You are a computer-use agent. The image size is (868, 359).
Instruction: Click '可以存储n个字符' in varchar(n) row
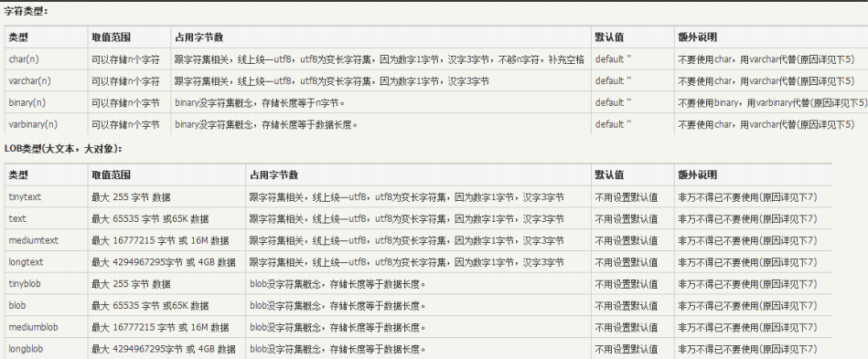(x=125, y=81)
